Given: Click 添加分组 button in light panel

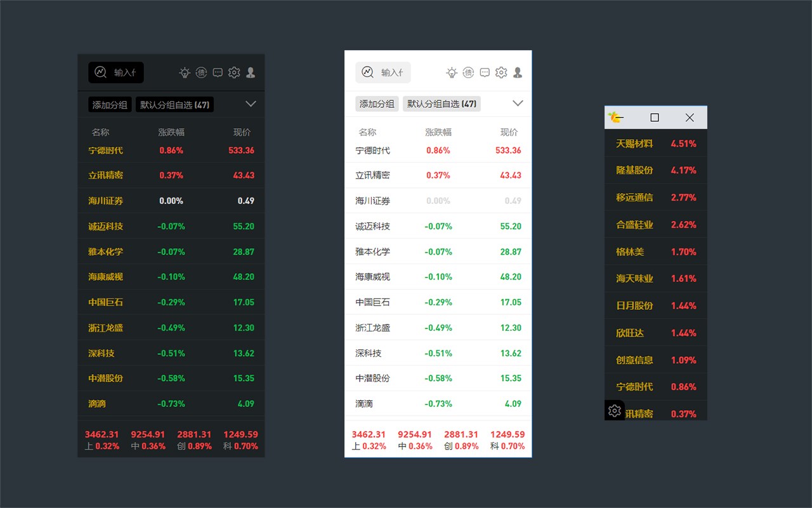Looking at the screenshot, I should pyautogui.click(x=377, y=104).
